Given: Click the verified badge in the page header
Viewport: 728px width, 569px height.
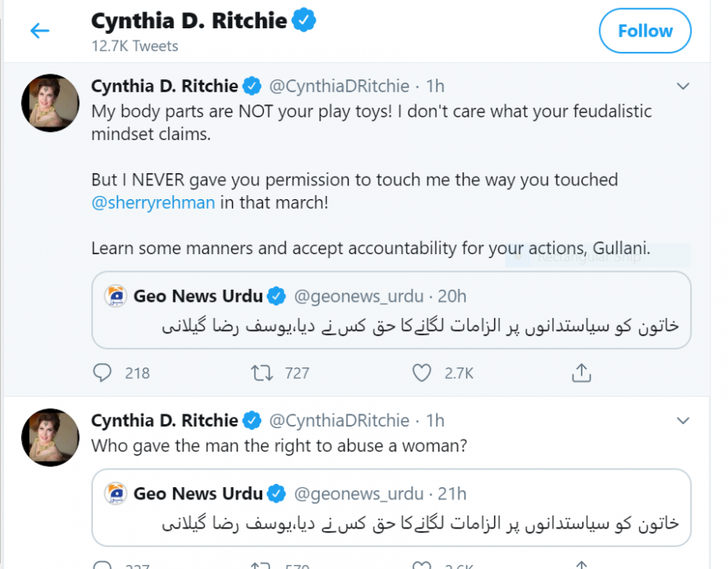Looking at the screenshot, I should pyautogui.click(x=304, y=20).
